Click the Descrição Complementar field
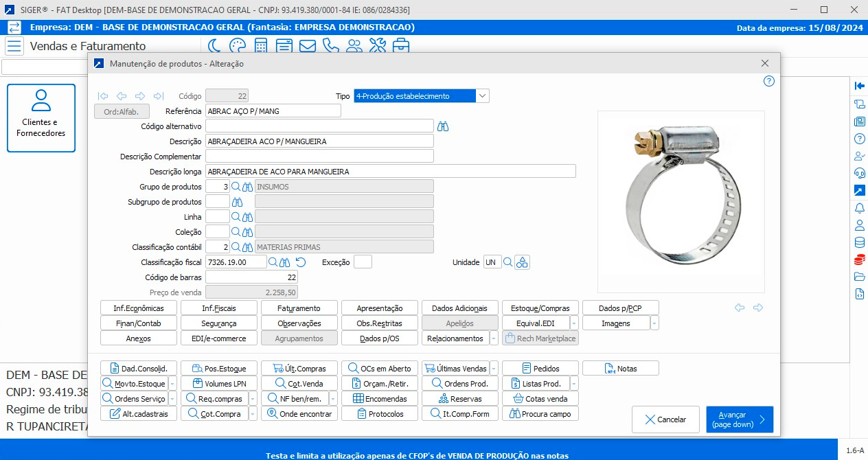 click(x=319, y=157)
